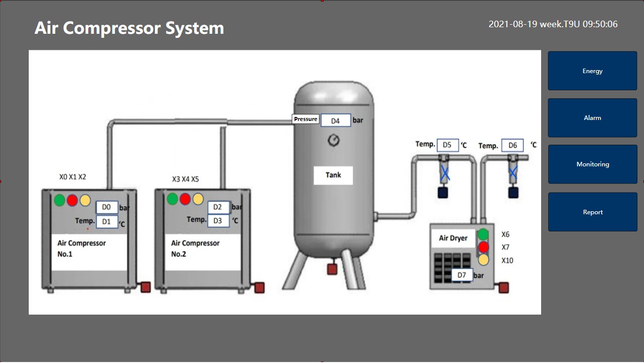
Task: Open the Report page
Action: coord(592,212)
